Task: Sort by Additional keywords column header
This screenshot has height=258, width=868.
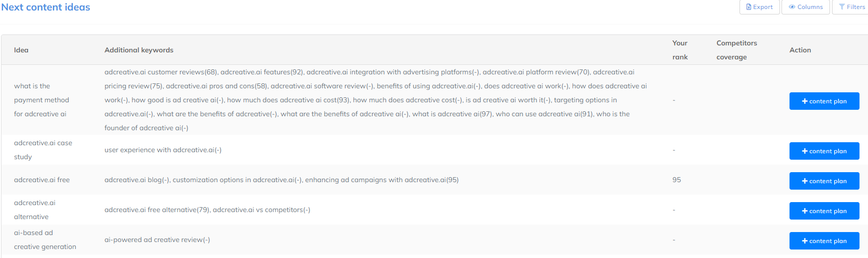Action: (139, 50)
